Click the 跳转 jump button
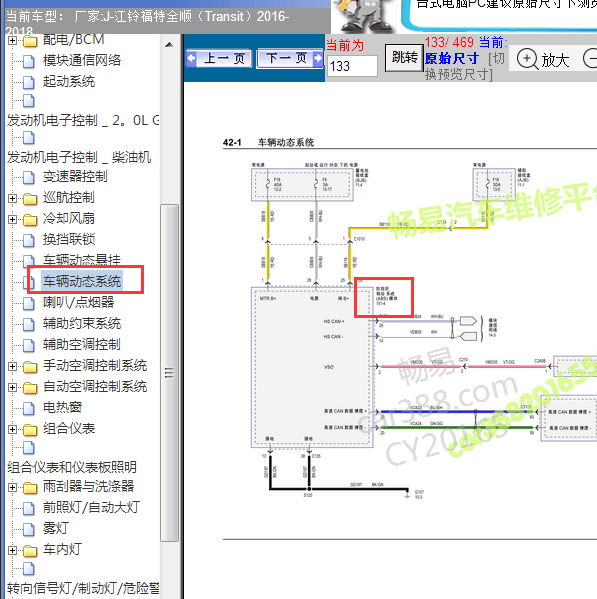This screenshot has height=599, width=597. click(404, 58)
